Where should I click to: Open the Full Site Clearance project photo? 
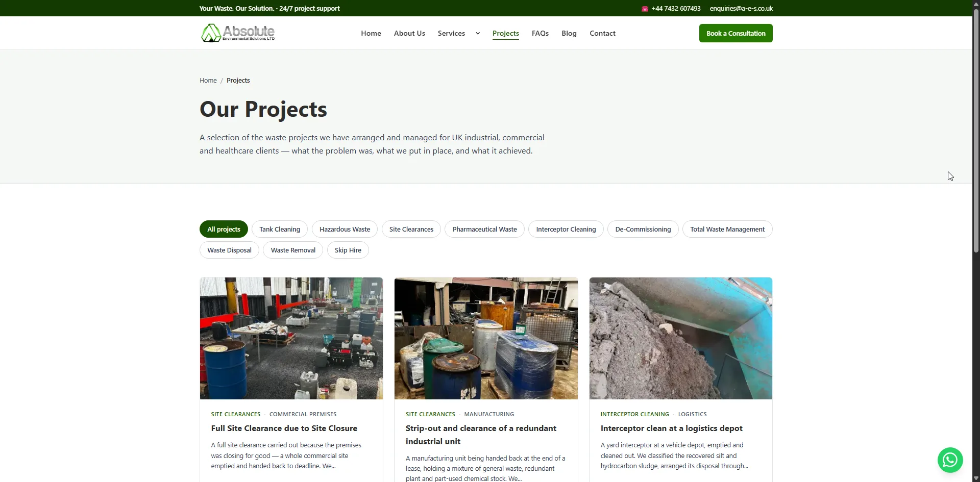click(291, 338)
